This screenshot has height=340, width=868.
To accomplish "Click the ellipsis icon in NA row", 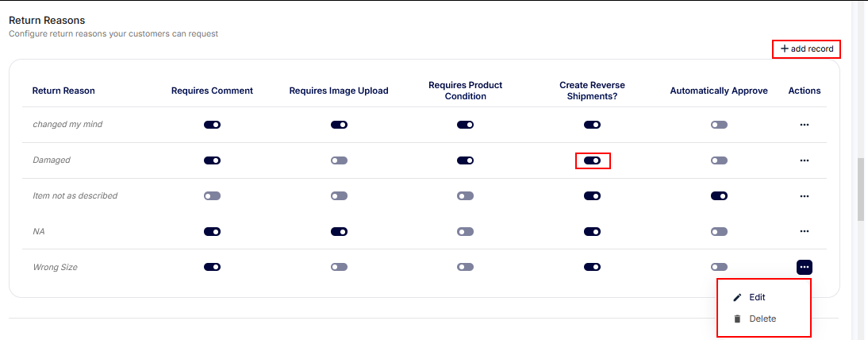I will point(804,231).
